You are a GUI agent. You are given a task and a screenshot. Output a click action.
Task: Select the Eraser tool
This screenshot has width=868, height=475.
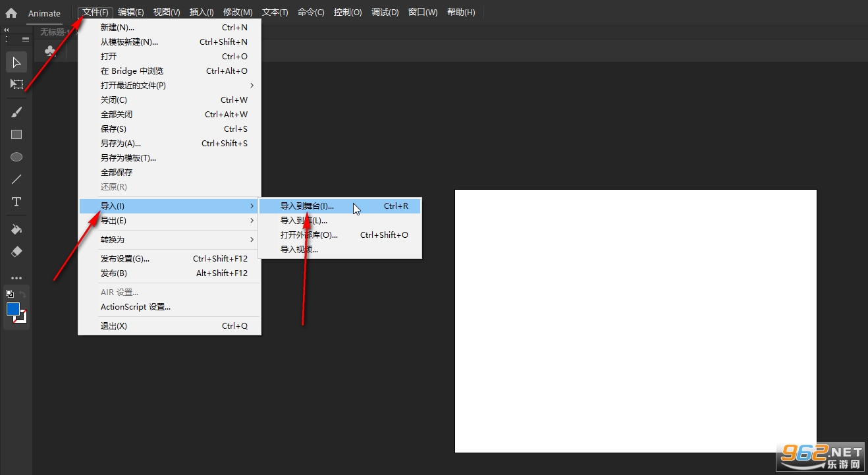(16, 252)
